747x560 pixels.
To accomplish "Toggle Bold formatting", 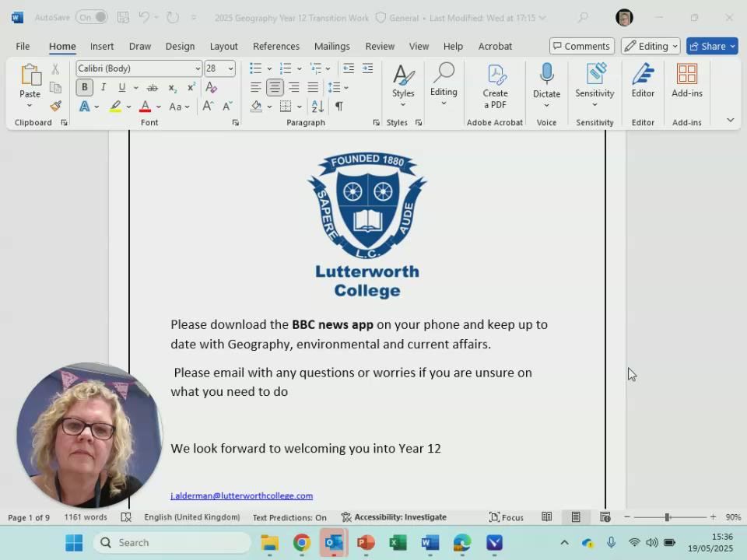I will [84, 87].
